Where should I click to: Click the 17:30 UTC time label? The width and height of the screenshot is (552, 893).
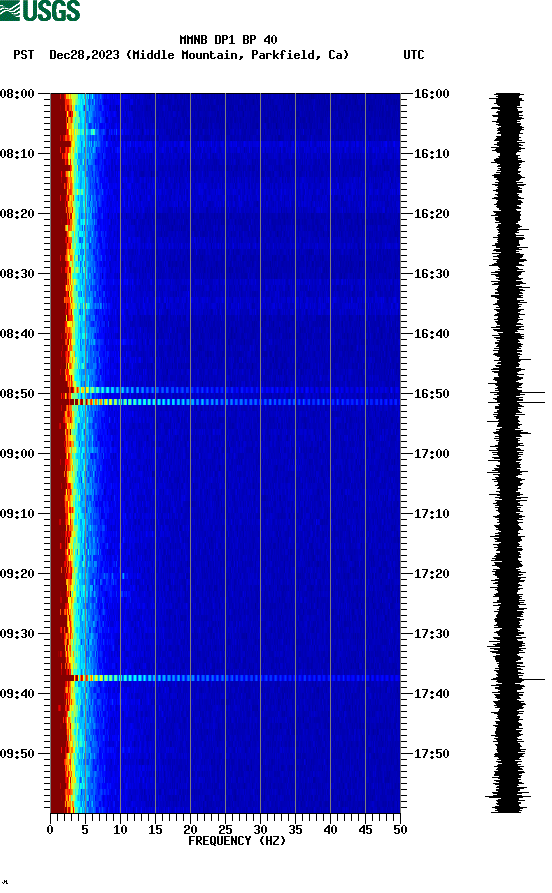(x=431, y=634)
